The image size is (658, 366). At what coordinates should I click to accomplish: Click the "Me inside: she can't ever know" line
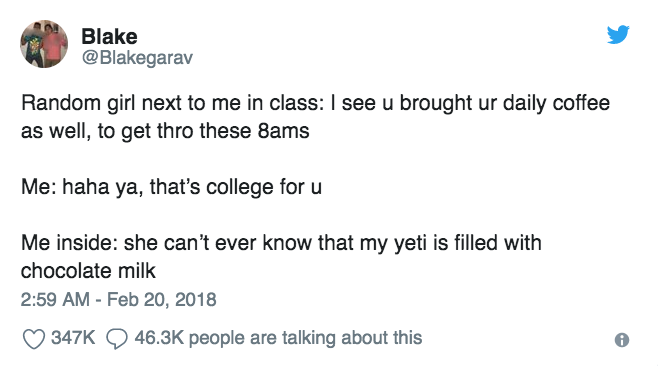point(281,243)
